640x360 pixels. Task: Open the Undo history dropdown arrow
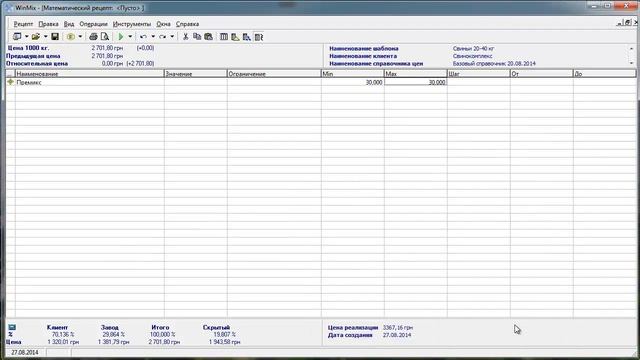tap(153, 37)
